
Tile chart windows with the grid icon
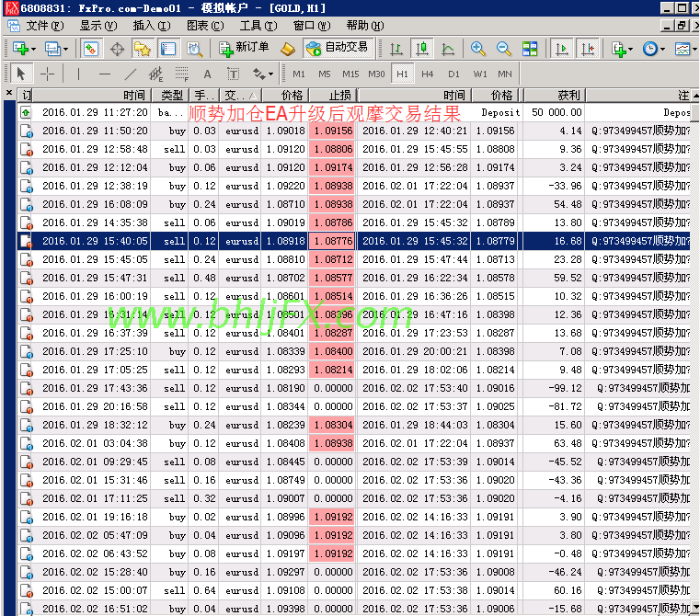click(x=530, y=49)
